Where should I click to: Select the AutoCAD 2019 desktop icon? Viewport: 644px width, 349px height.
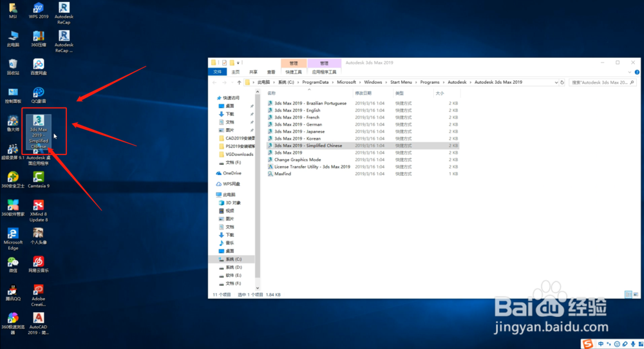[x=38, y=324]
